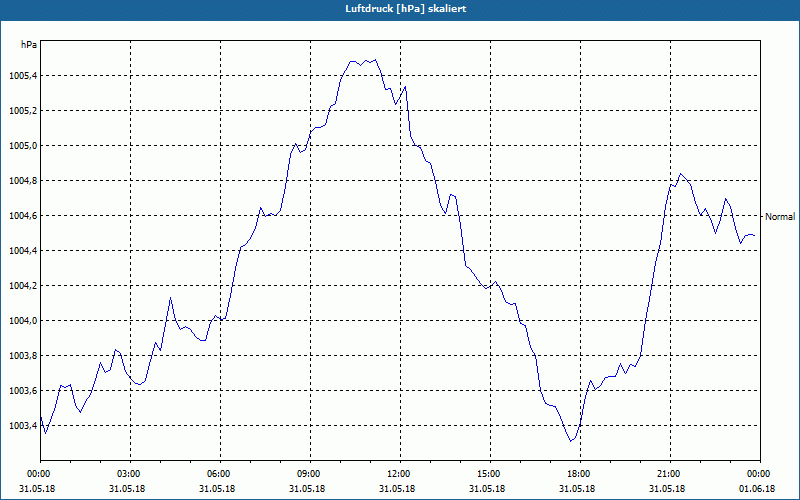Click the 03:00 time axis label

click(130, 474)
